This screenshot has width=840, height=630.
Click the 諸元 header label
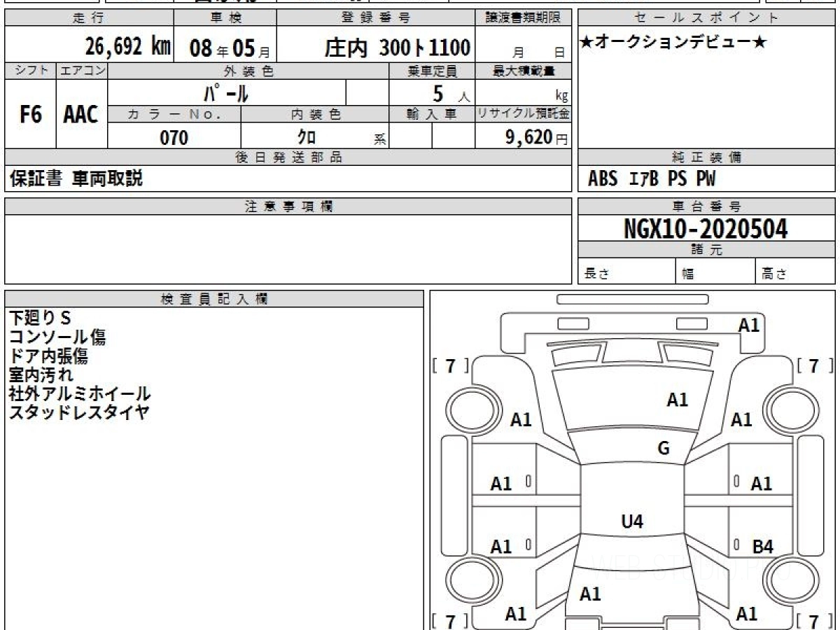707,250
